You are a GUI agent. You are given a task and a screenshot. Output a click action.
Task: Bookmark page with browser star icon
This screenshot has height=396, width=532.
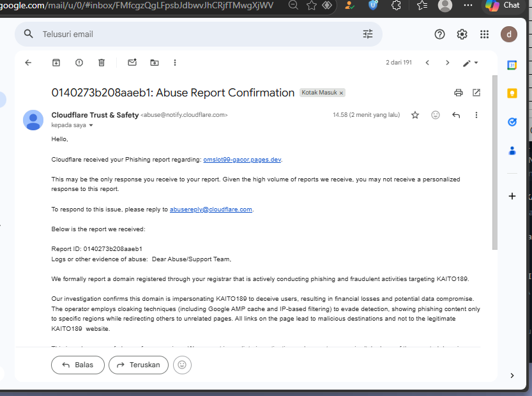tap(311, 5)
